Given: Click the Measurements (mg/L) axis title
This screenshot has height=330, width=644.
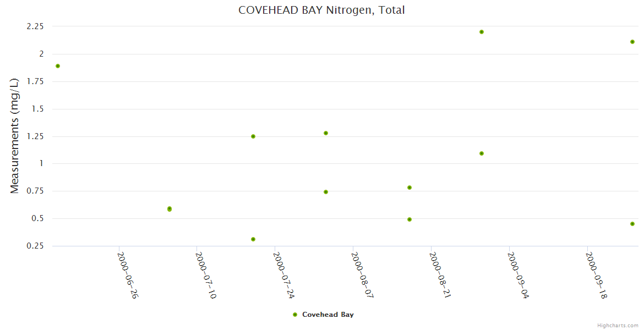Looking at the screenshot, I should (x=15, y=135).
